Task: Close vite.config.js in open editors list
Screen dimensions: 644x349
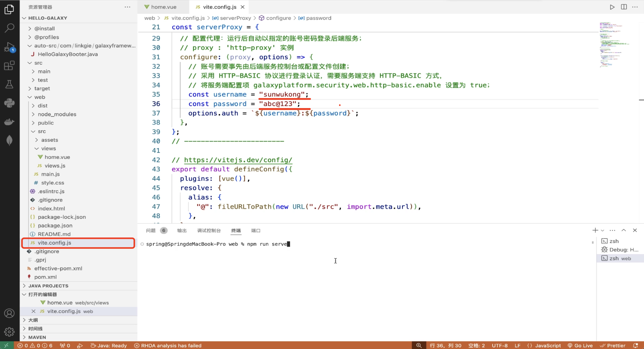Action: point(33,311)
